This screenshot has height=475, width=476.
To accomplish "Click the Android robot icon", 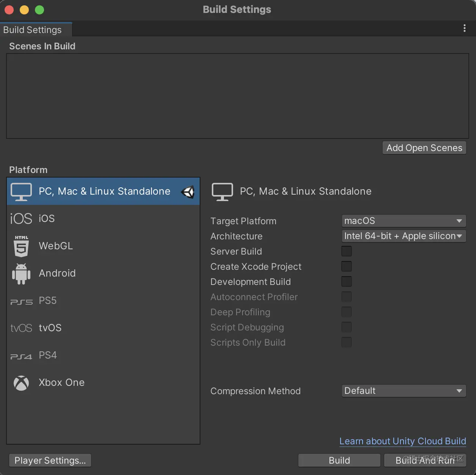I will coord(21,274).
